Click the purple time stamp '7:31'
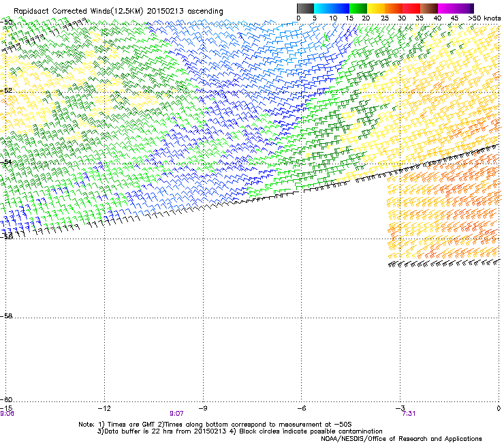The height and width of the screenshot is (443, 504). (x=409, y=414)
